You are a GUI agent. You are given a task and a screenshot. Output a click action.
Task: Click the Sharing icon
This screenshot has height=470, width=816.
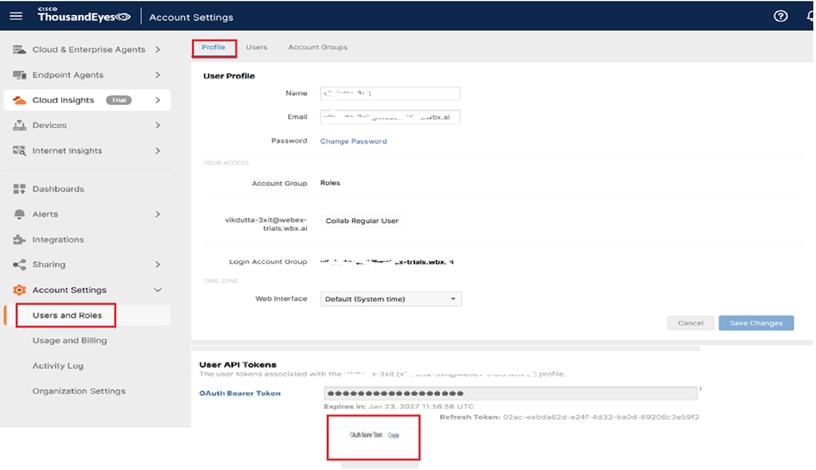19,264
